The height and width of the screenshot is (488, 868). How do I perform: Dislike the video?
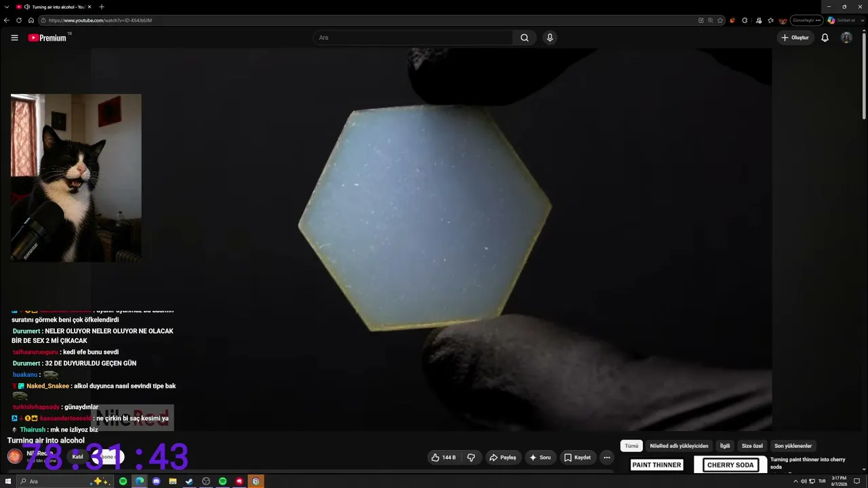(471, 457)
